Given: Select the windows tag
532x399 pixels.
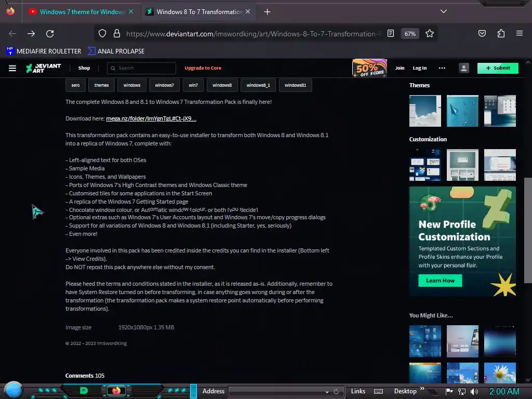Looking at the screenshot, I should point(132,85).
